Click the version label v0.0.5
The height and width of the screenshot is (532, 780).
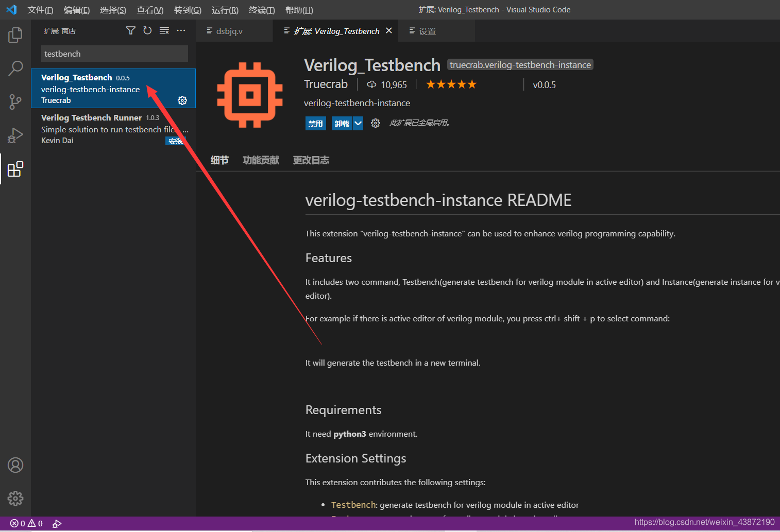(x=544, y=85)
